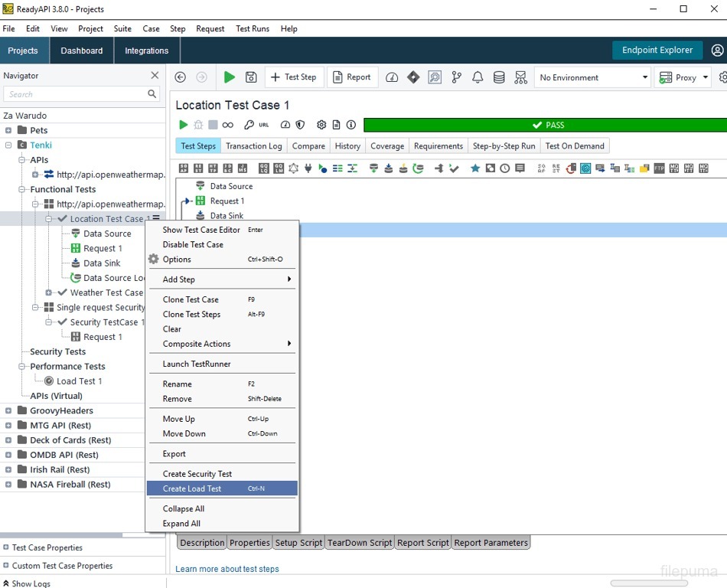727x588 pixels.
Task: Switch to the Transaction Log tab
Action: (x=253, y=146)
